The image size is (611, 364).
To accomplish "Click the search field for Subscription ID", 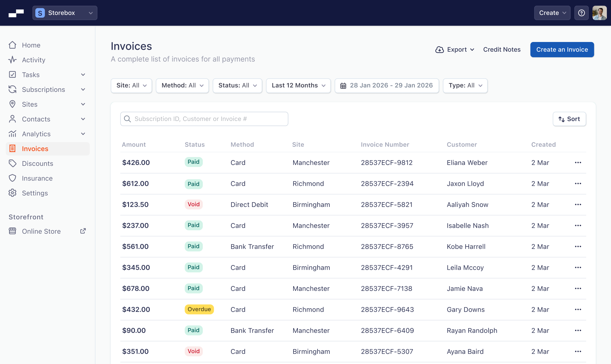I will click(204, 119).
